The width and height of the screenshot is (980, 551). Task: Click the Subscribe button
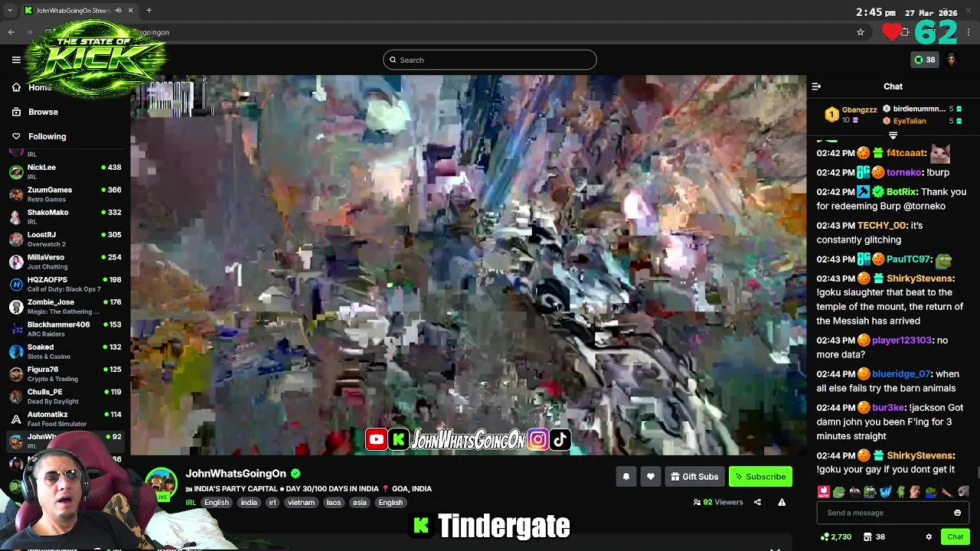coord(760,477)
